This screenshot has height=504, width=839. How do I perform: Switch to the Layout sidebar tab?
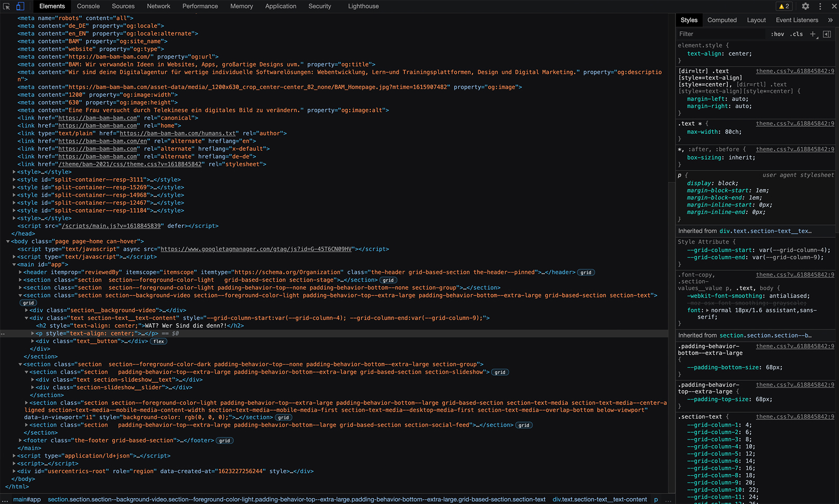pyautogui.click(x=756, y=20)
